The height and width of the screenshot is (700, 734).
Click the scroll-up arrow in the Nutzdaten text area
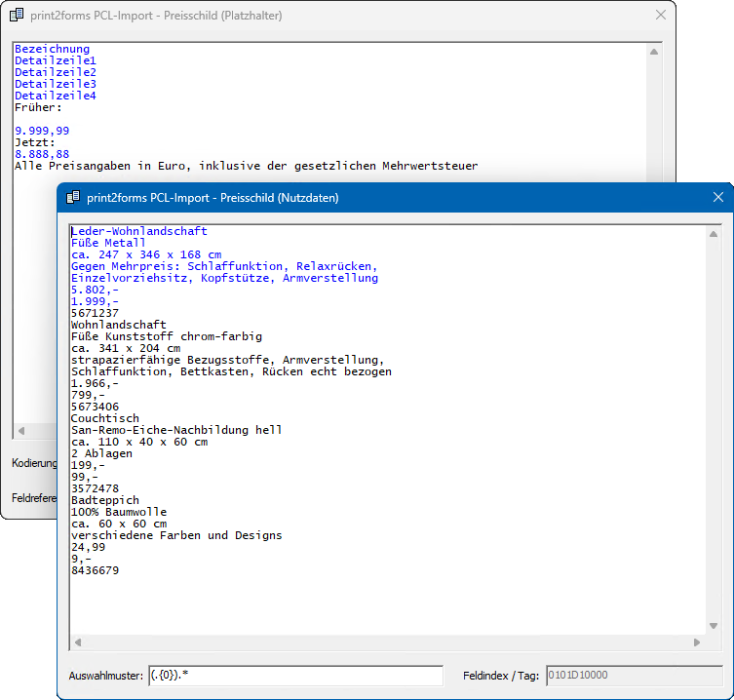714,234
